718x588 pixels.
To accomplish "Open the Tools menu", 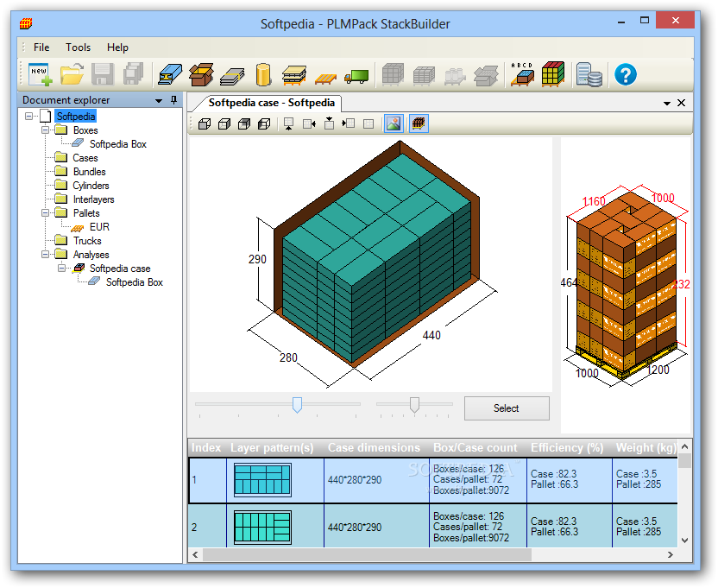I will coord(78,47).
